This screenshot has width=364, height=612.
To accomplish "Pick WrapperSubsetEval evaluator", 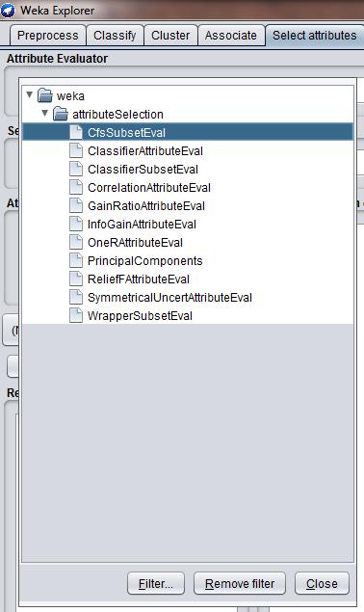I will coord(140,316).
